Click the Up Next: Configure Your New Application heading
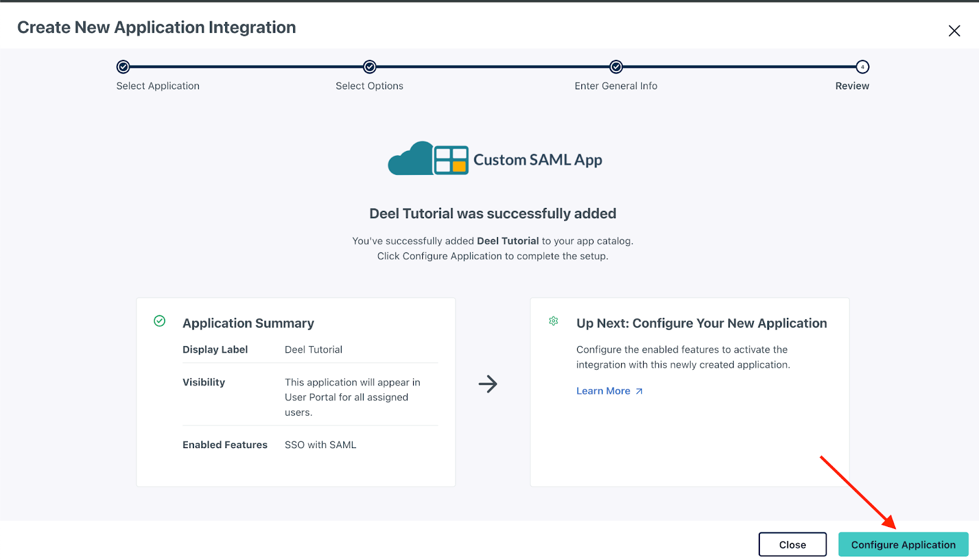 702,323
